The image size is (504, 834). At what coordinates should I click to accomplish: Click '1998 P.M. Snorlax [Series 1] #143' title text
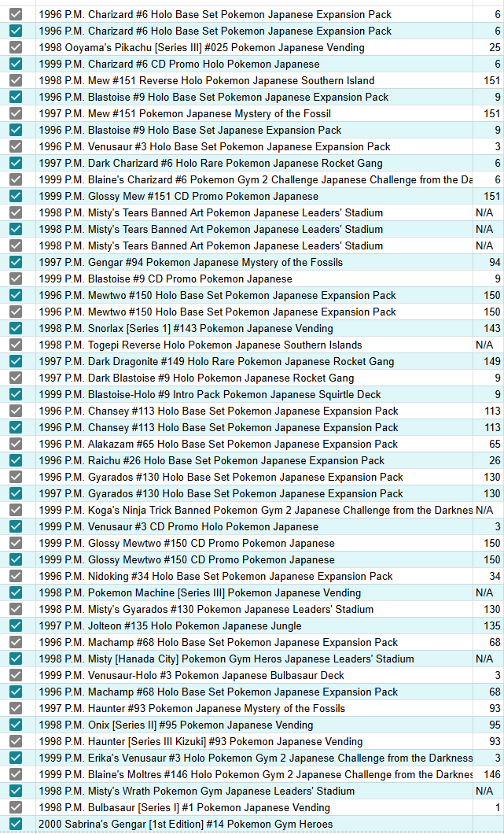coord(186,328)
